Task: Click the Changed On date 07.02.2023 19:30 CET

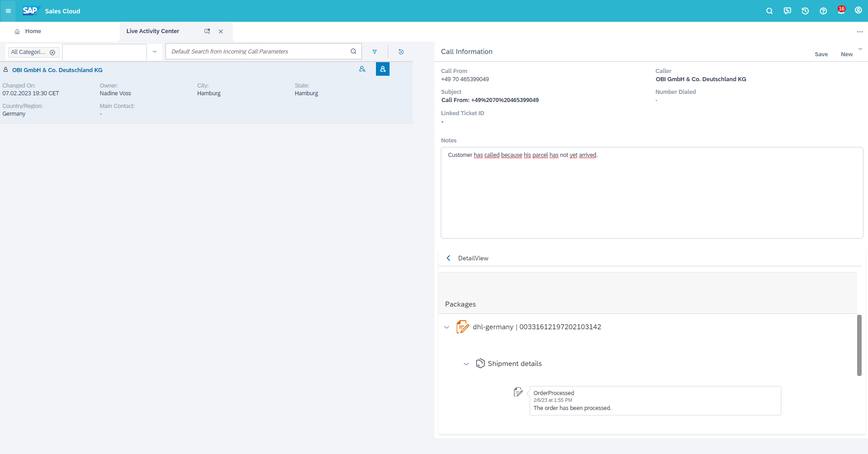Action: (x=31, y=93)
